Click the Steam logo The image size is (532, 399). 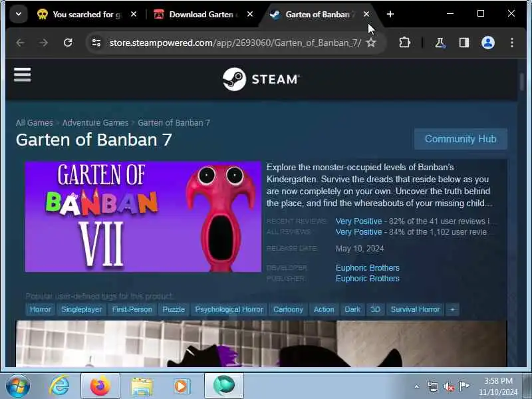[x=261, y=79]
